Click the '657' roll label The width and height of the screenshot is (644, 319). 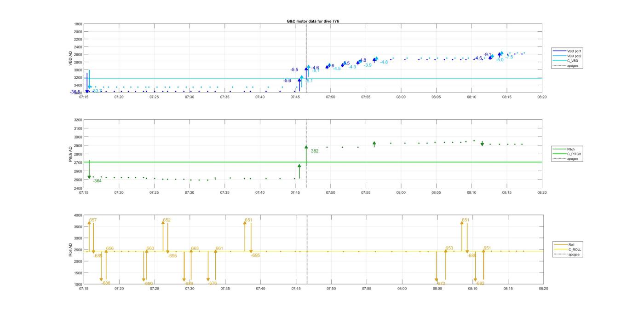coord(93,220)
